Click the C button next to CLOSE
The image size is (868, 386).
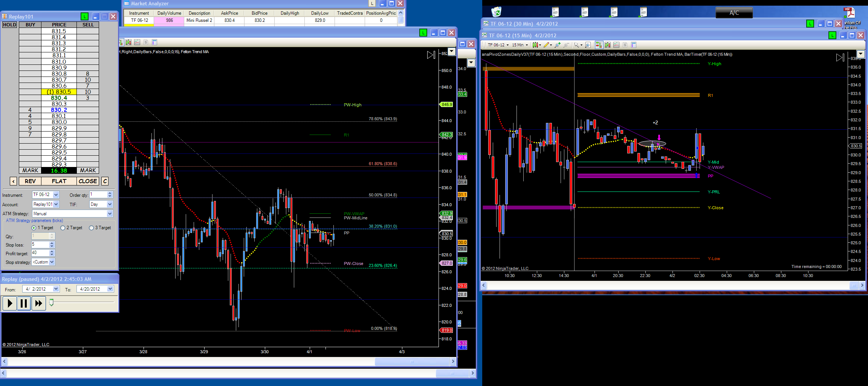click(x=105, y=181)
